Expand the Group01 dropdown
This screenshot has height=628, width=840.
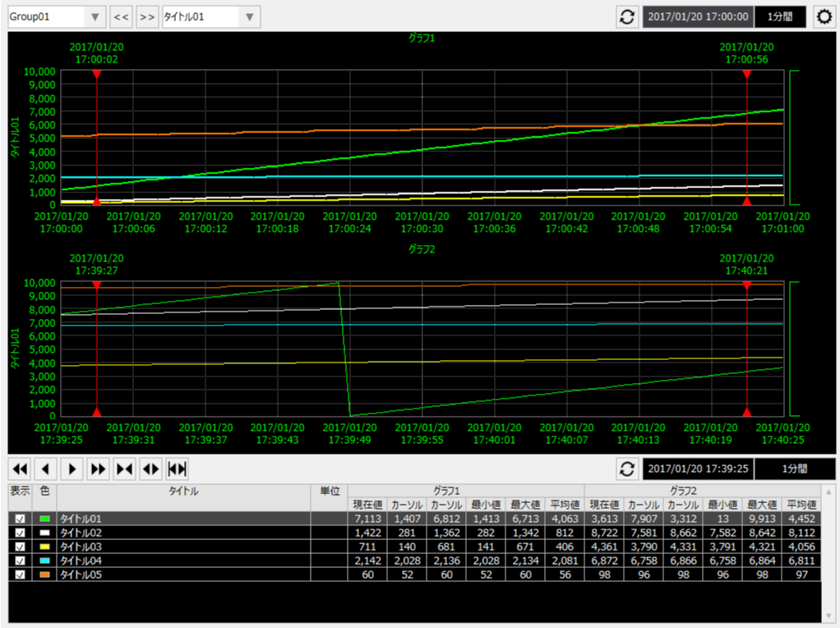coord(95,16)
